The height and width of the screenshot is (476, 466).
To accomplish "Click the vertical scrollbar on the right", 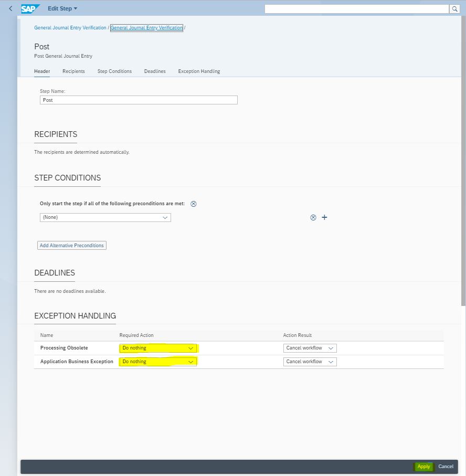I will point(463,161).
